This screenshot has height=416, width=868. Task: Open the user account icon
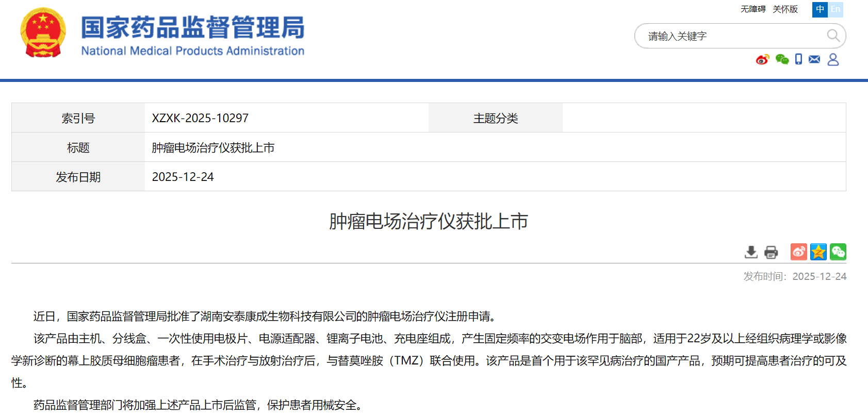833,60
